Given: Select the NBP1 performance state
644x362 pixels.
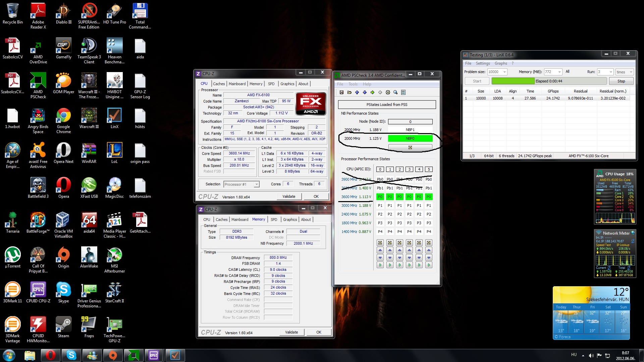Looking at the screenshot, I should pyautogui.click(x=410, y=130).
